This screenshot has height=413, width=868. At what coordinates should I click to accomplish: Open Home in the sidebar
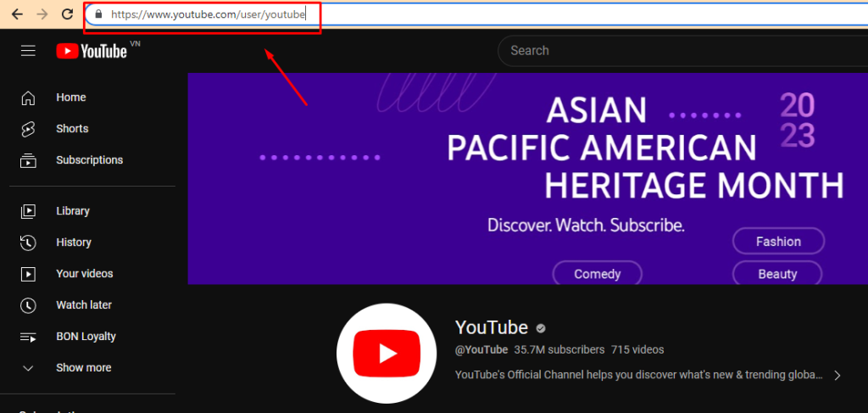click(71, 98)
